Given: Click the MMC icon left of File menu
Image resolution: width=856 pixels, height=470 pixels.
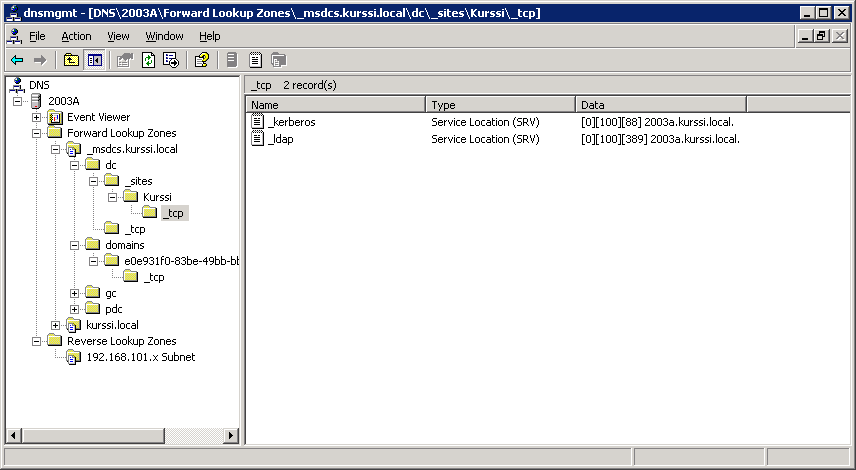Looking at the screenshot, I should click(x=15, y=36).
